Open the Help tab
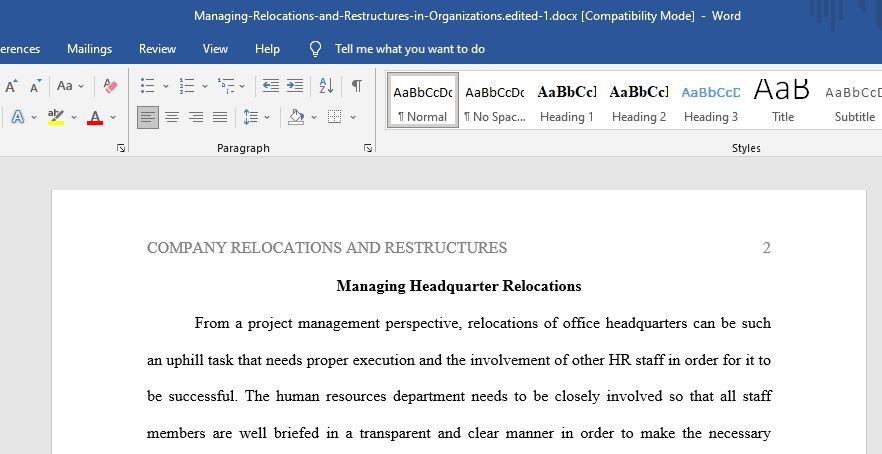The image size is (882, 454). (x=267, y=49)
